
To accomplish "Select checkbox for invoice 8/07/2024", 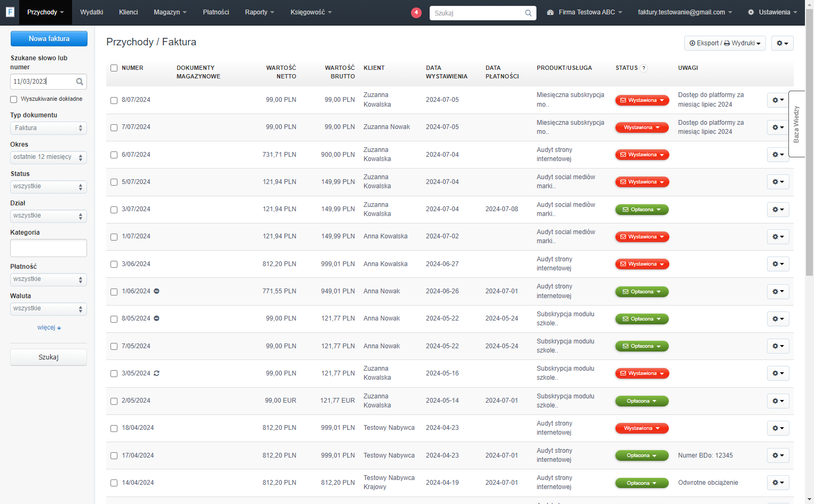I will 114,100.
